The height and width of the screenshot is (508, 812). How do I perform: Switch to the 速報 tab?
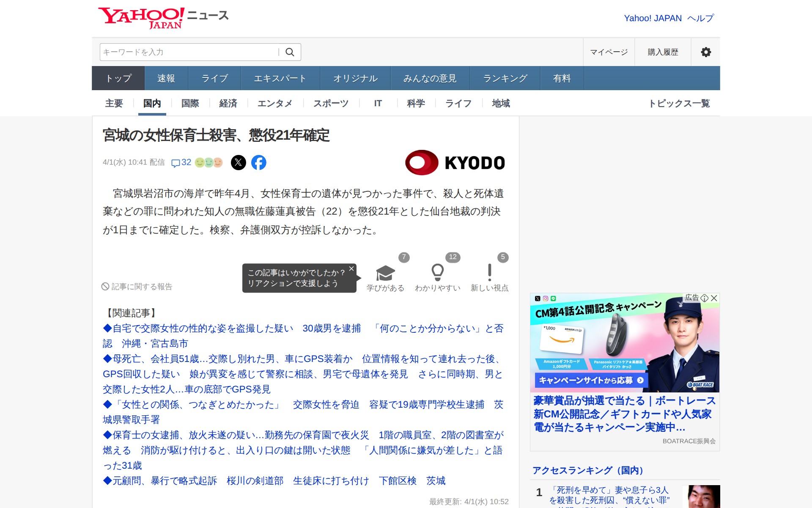pos(166,78)
